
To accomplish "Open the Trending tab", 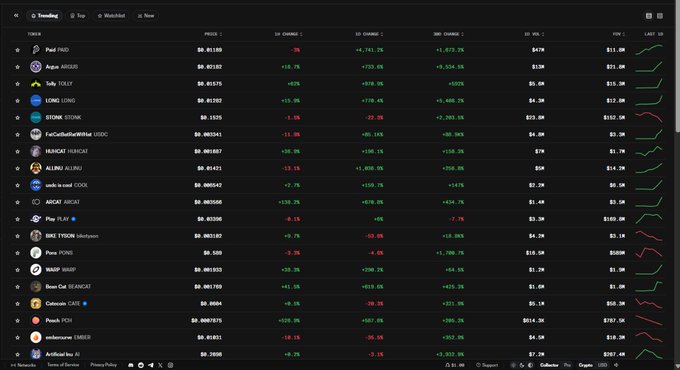I will coord(44,16).
